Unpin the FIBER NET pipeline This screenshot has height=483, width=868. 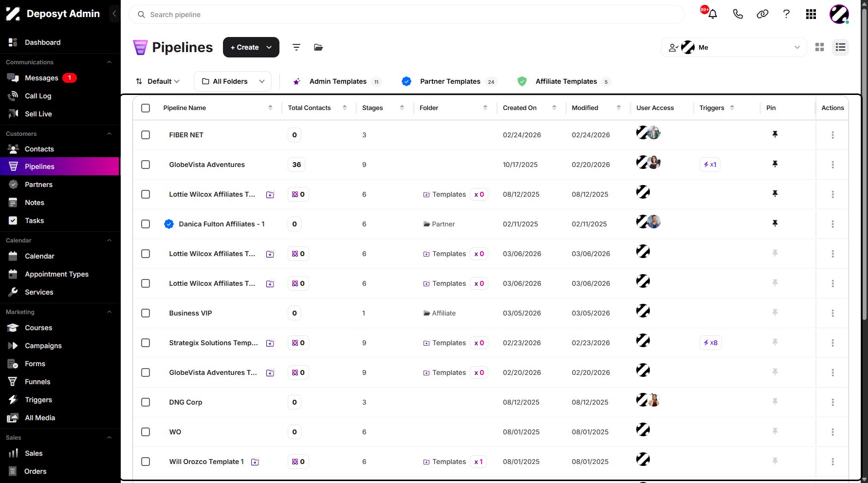click(775, 134)
